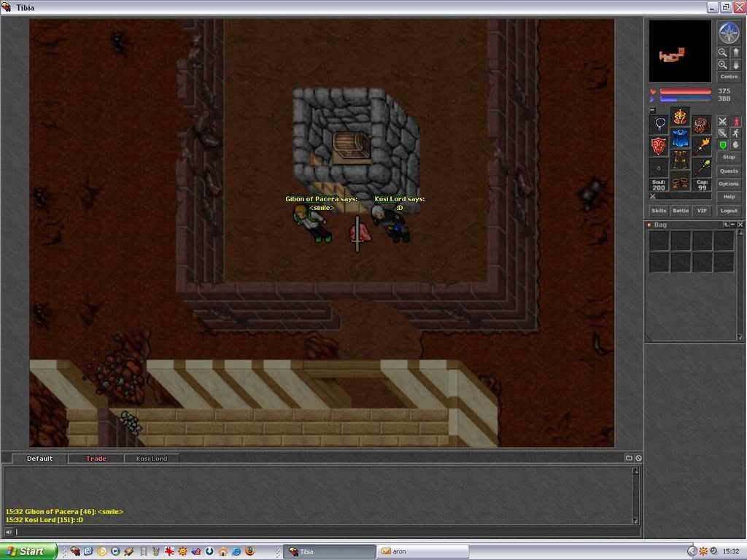
Task: Open the Windows Start menu
Action: pos(28,551)
